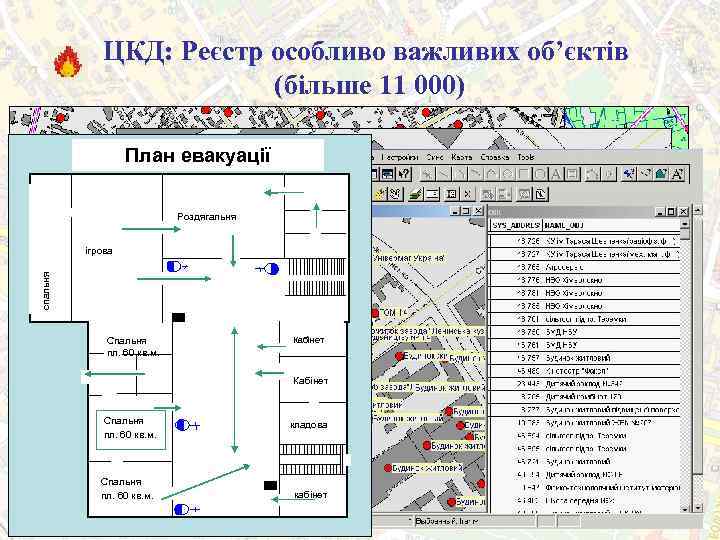Click the NAME_OBJ column header
Image resolution: width=720 pixels, height=540 pixels.
pyautogui.click(x=612, y=225)
